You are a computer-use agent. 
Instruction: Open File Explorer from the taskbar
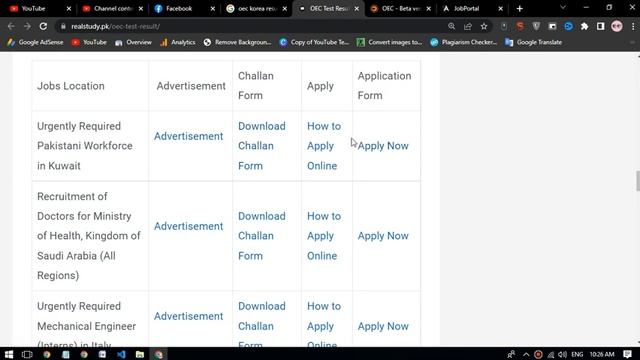140,354
